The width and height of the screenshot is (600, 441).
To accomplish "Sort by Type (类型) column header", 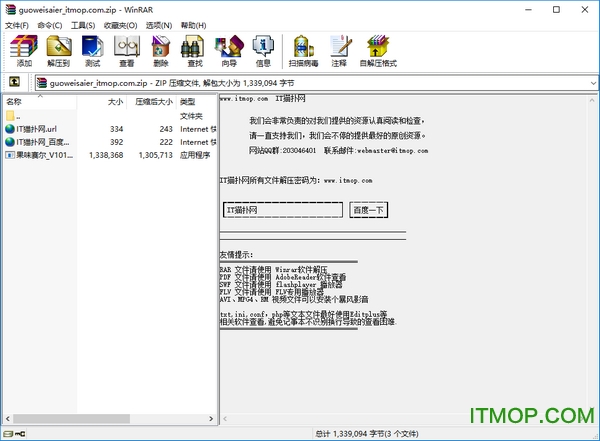I will 197,101.
